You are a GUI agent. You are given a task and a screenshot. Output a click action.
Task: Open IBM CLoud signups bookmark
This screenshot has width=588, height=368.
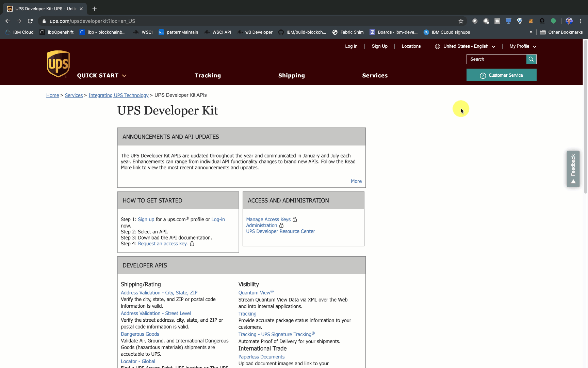447,32
